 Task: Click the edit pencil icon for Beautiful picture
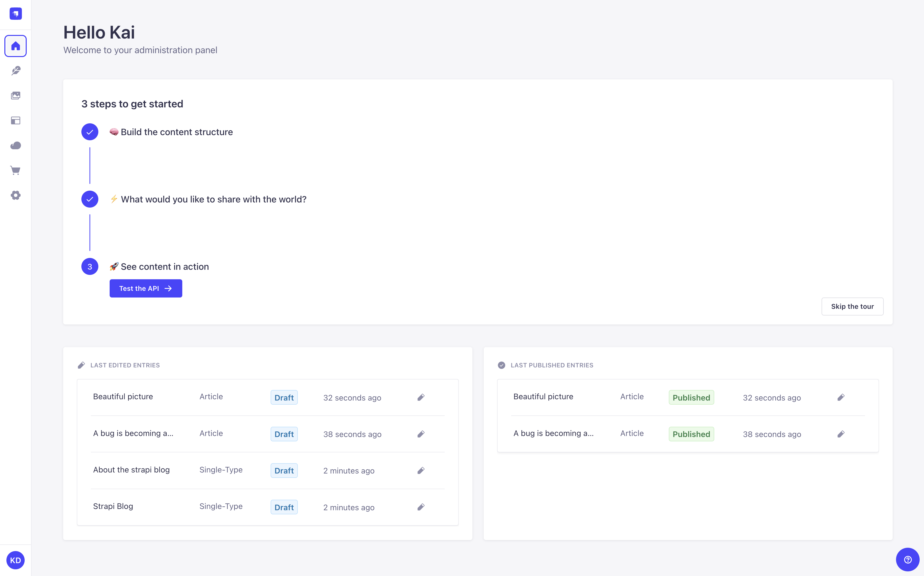coord(421,397)
